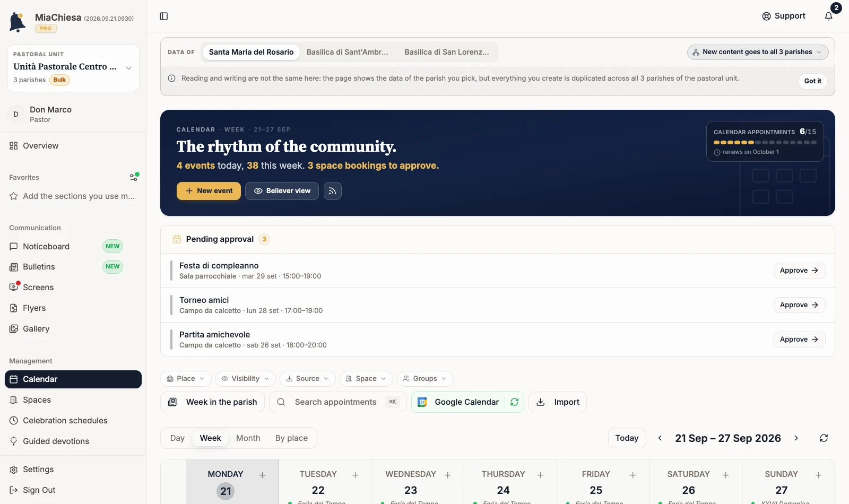Click the Google Calendar button

tap(458, 402)
